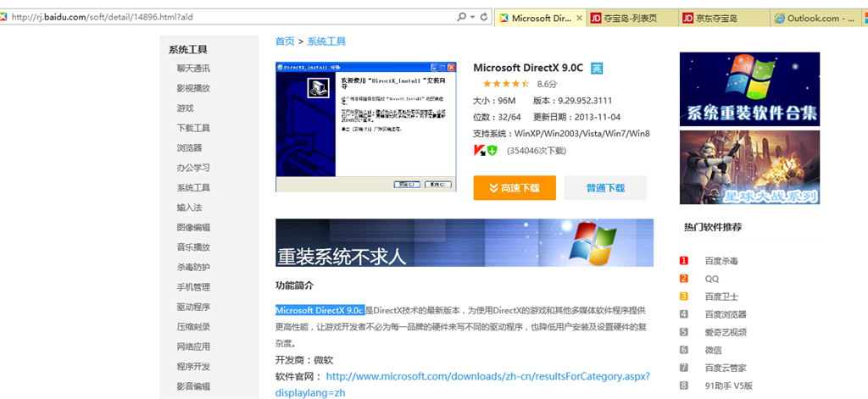
Task: Open 微信 in recommended list
Action: [713, 350]
